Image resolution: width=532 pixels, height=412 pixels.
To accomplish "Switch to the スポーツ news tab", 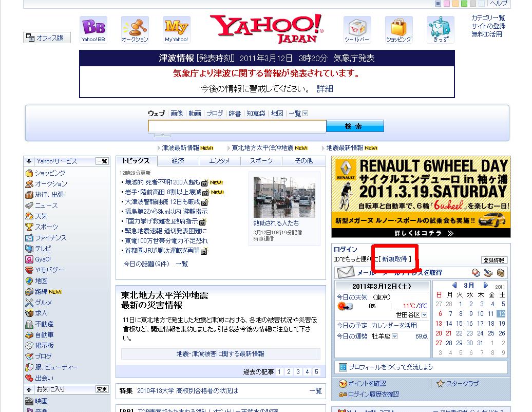I will tap(261, 161).
